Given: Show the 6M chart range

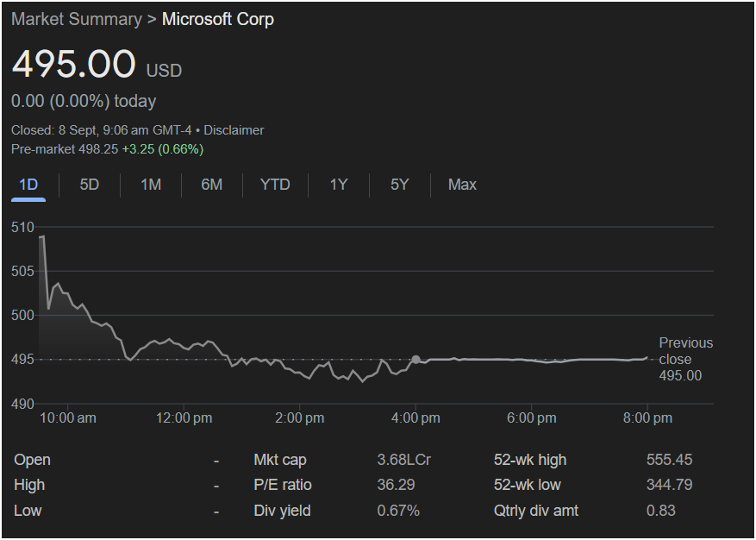Looking at the screenshot, I should (212, 185).
